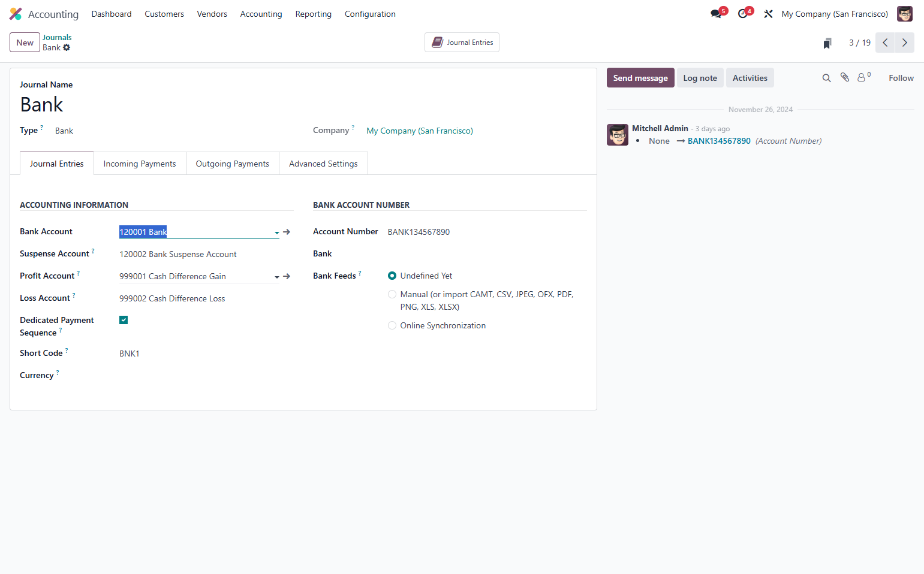924x574 pixels.
Task: Go to next record arrow
Action: (905, 43)
